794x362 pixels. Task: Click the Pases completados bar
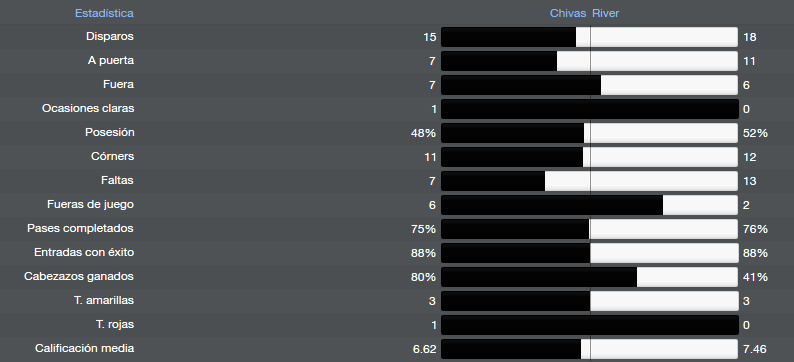(x=589, y=229)
